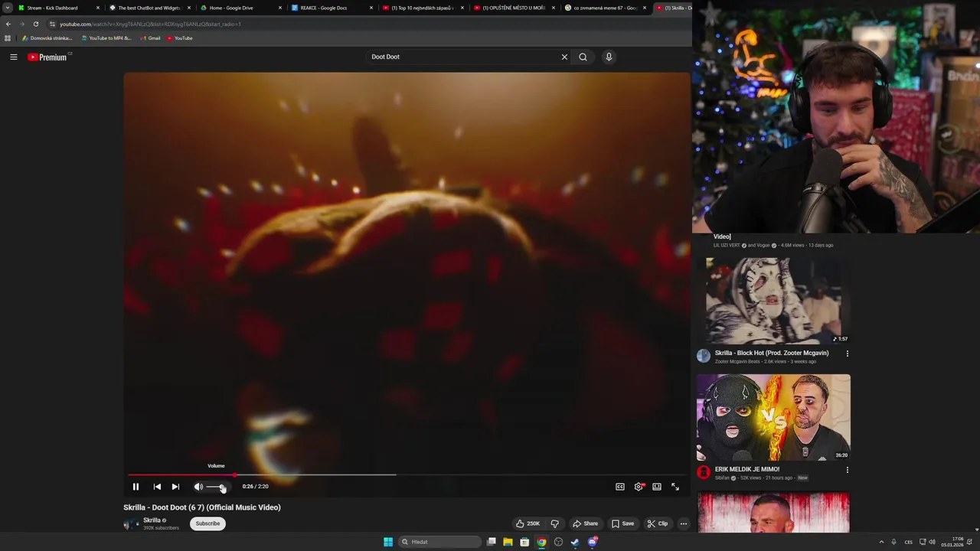The image size is (980, 551).
Task: Switch to Top 10 nejtvrdších zápasů tab
Action: click(423, 8)
